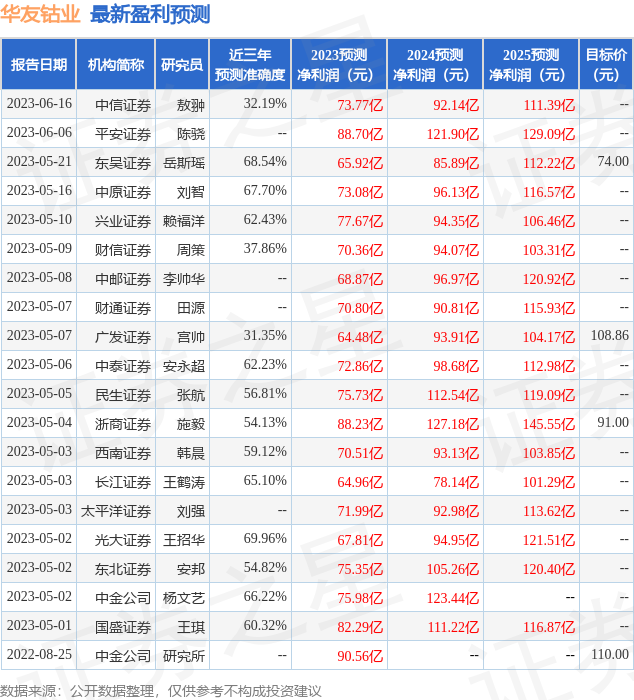Select the 目标价 column header
The width and height of the screenshot is (634, 700).
pyautogui.click(x=606, y=65)
